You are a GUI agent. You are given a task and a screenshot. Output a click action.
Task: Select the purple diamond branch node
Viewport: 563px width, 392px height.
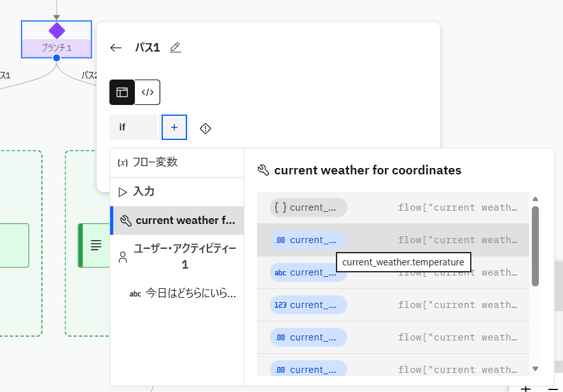pos(57,31)
